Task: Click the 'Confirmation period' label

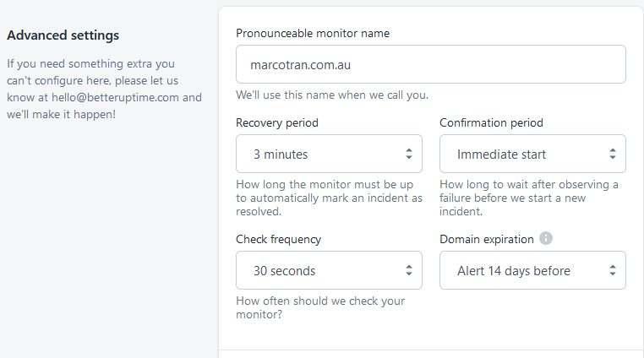Action: click(x=491, y=122)
